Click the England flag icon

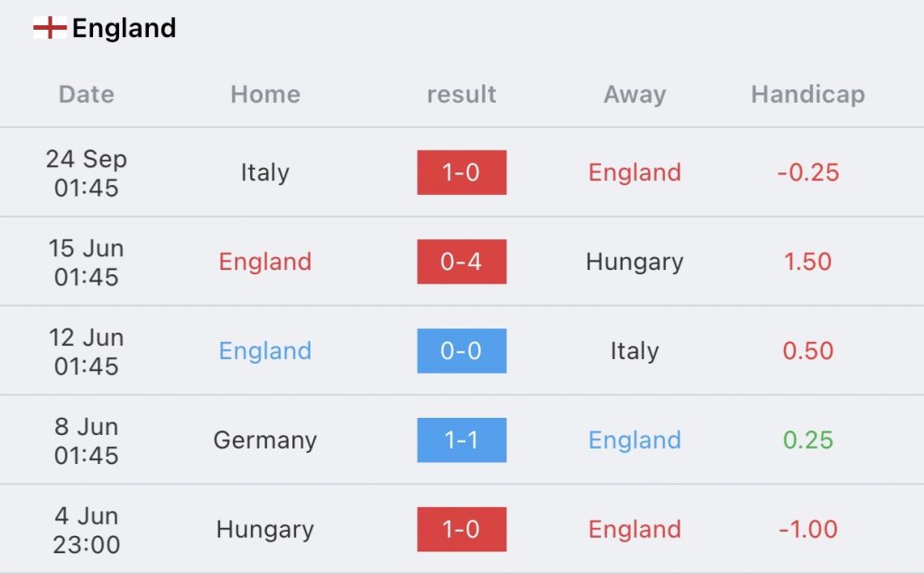(x=51, y=28)
